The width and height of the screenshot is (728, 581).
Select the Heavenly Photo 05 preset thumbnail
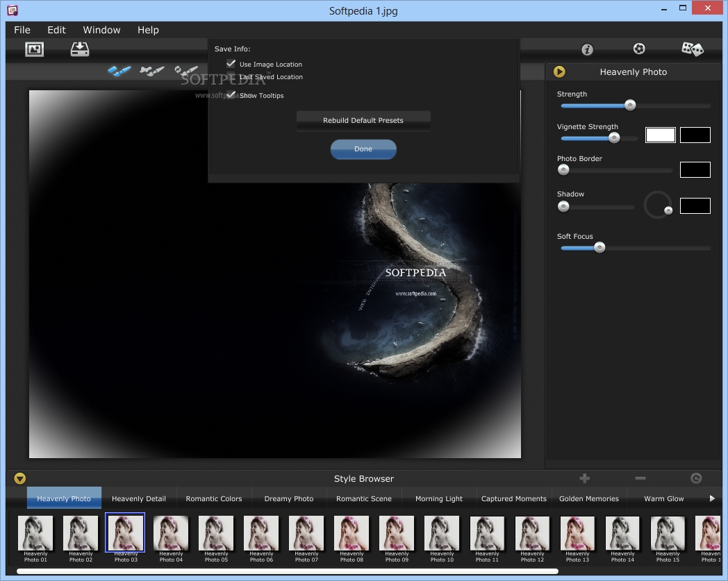point(216,533)
